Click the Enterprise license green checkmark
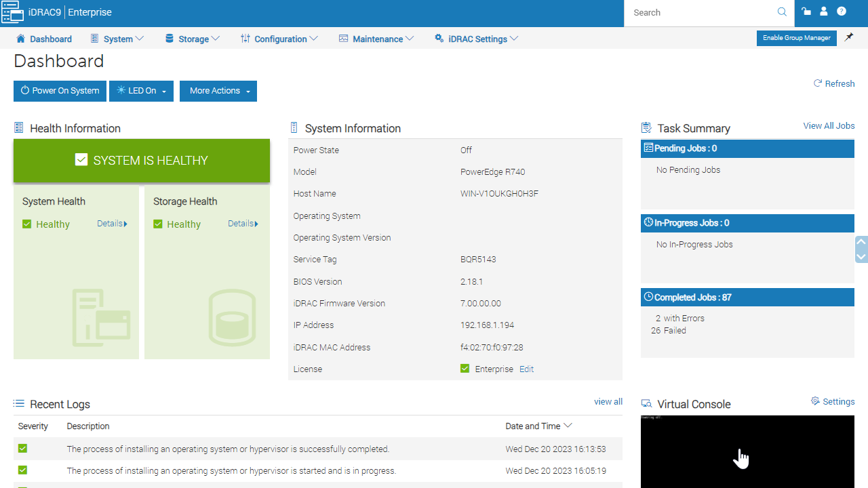Viewport: 868px width, 488px height. pos(465,369)
